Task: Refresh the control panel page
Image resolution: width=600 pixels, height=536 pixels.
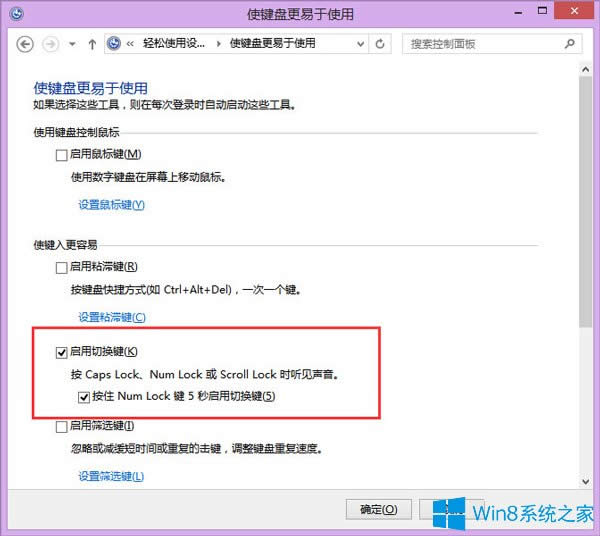Action: [380, 44]
